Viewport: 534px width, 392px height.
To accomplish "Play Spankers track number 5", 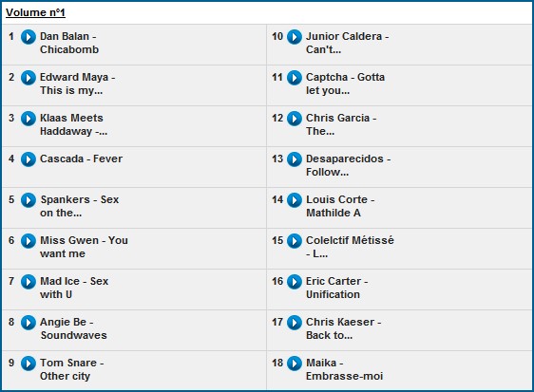I will pos(29,200).
